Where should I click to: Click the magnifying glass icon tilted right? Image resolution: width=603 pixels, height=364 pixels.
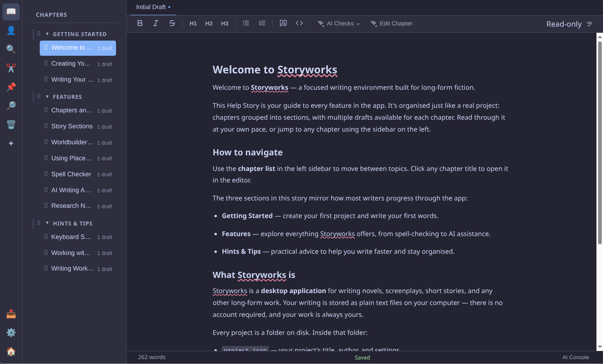tap(11, 106)
